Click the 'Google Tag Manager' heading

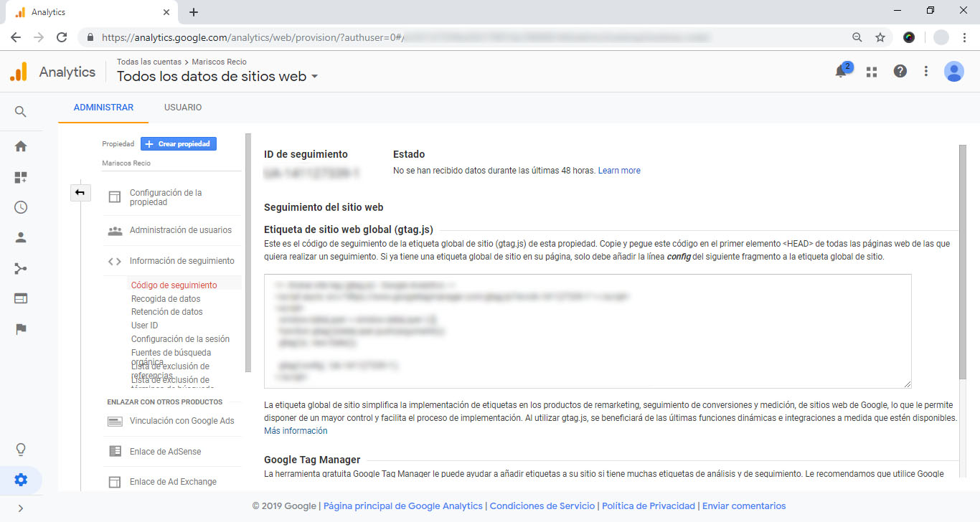312,460
